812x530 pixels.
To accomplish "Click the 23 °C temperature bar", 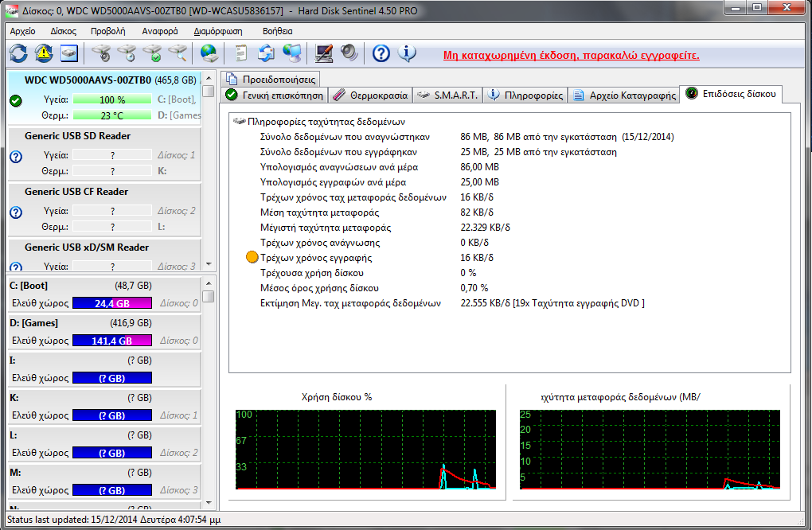I will pyautogui.click(x=112, y=115).
